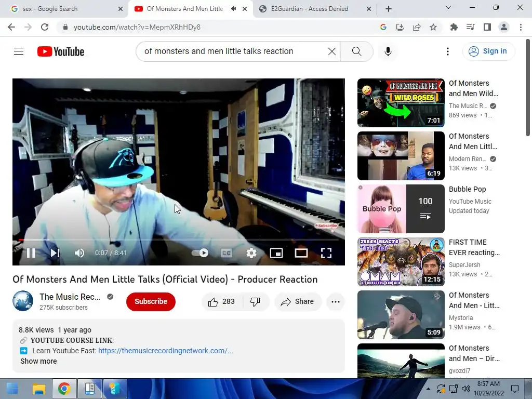Click share this page icon
Screen dimensions: 532x399
[417, 27]
